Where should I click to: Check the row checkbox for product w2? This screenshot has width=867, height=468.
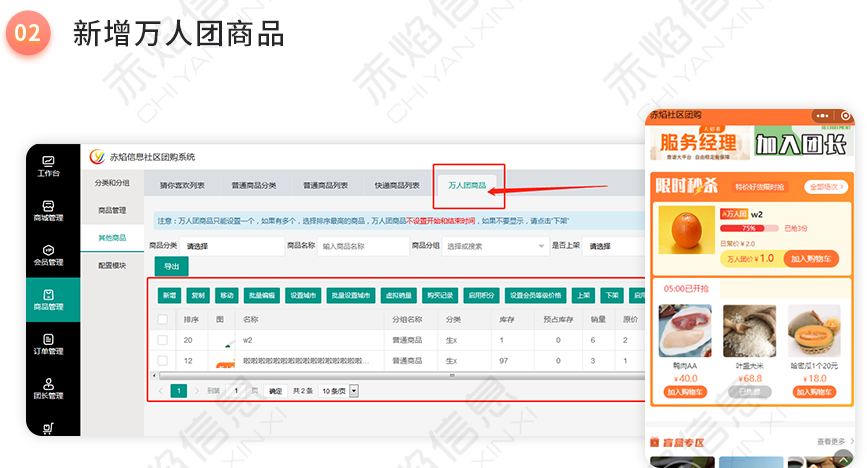[x=163, y=340]
